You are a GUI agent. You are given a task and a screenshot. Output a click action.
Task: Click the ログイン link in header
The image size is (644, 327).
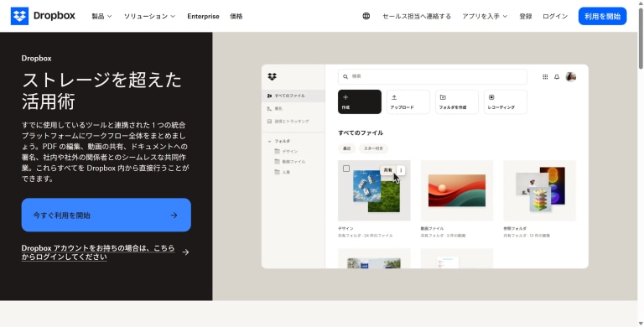(x=555, y=17)
